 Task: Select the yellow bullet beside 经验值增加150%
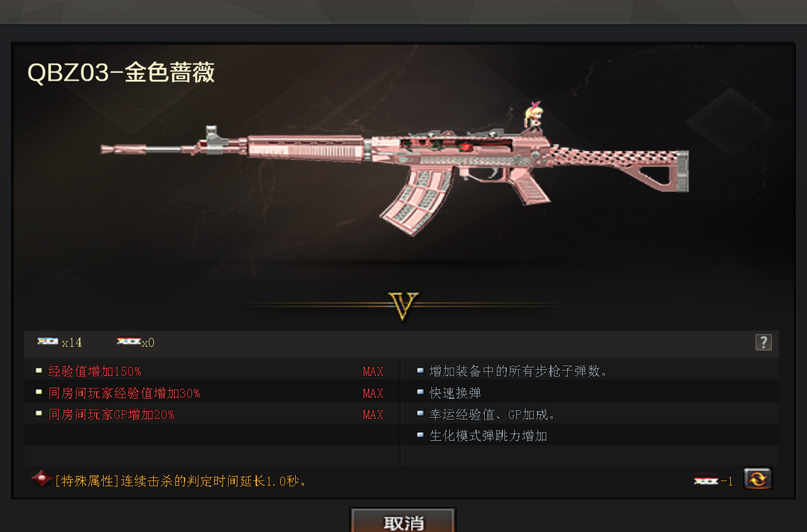(x=39, y=371)
